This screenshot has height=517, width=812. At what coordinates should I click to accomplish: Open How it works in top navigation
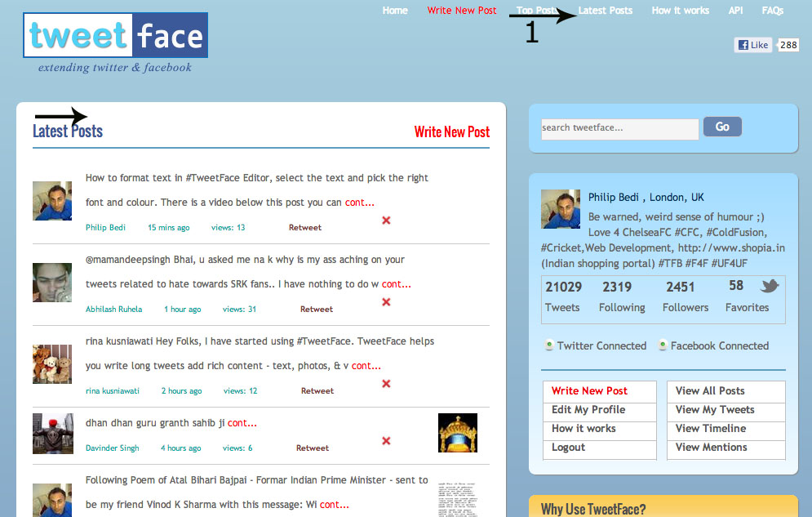[x=681, y=11]
